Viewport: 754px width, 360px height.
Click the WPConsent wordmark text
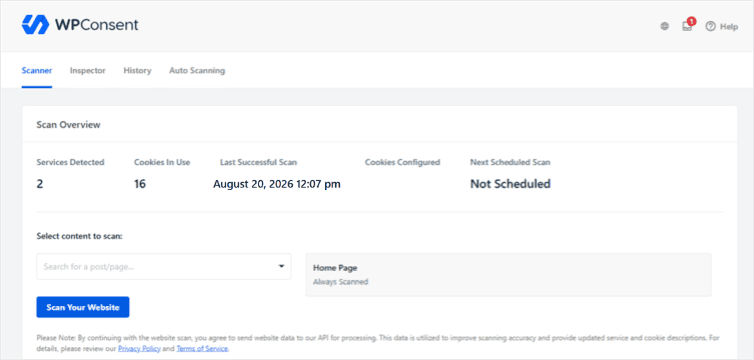pos(97,25)
